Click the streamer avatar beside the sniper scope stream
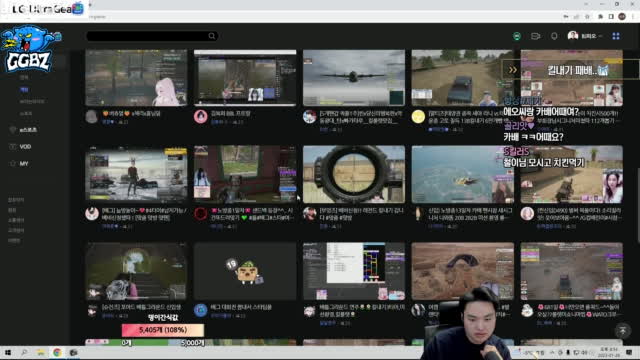The image size is (640, 360). (309, 213)
